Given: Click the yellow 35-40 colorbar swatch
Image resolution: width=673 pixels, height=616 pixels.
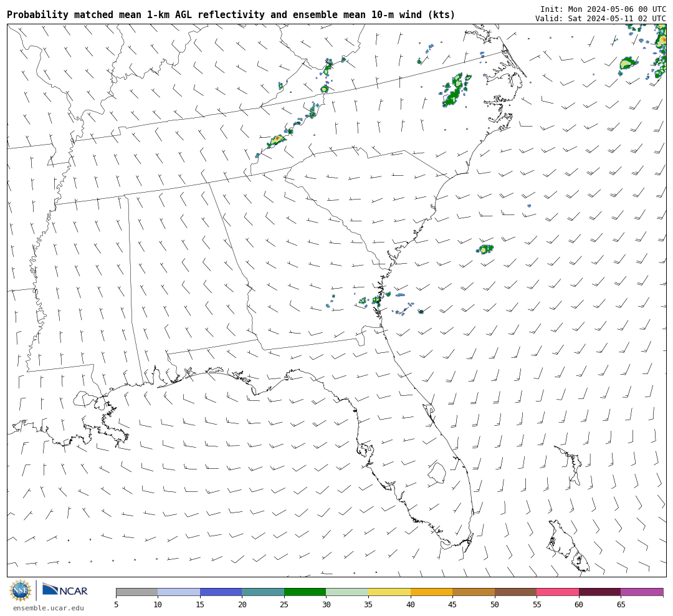Looking at the screenshot, I should pyautogui.click(x=389, y=592).
